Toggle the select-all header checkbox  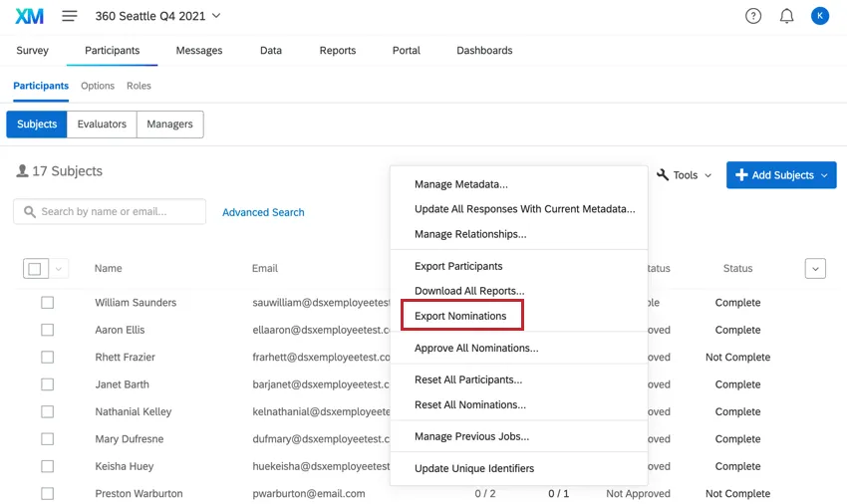click(x=35, y=269)
